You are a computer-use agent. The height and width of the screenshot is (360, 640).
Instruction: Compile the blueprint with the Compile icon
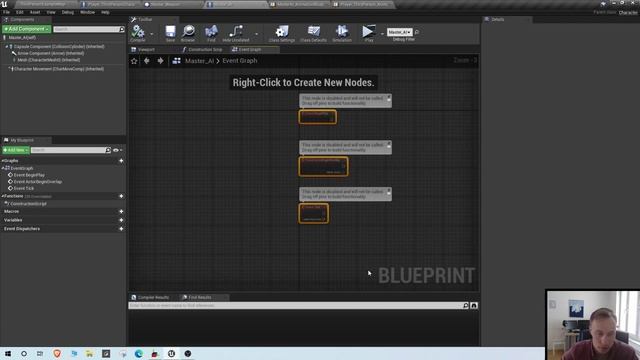(x=138, y=32)
